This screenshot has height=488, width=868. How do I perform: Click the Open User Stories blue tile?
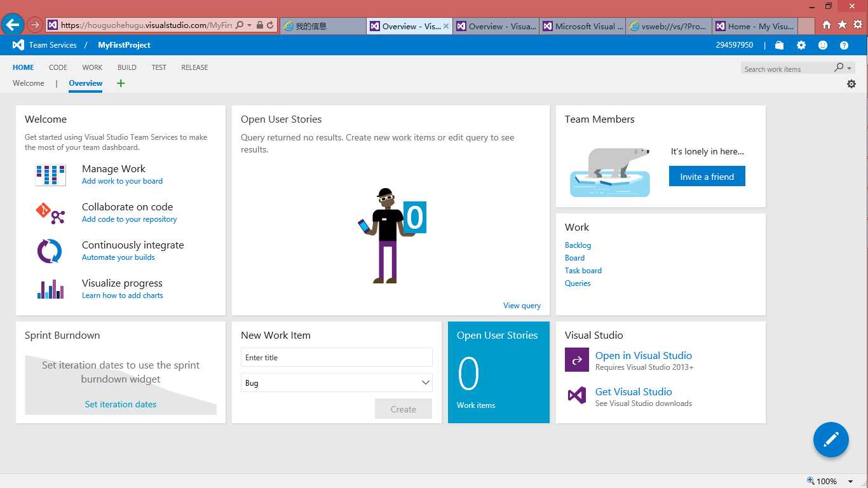(499, 372)
